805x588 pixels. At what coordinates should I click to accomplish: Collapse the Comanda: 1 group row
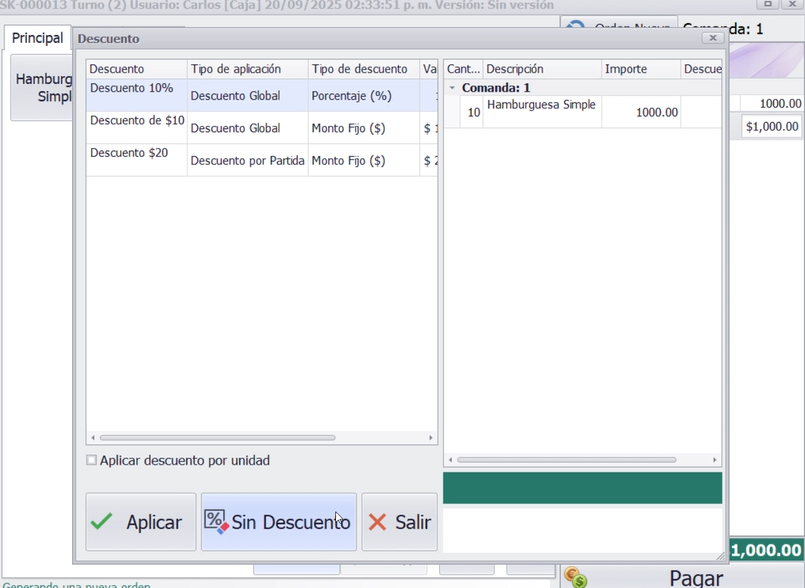[x=452, y=88]
